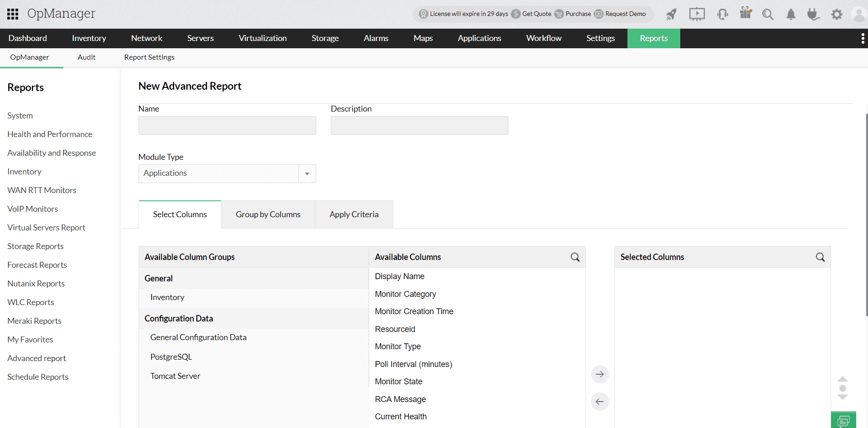Open Schedule Reports in the sidebar

point(37,377)
